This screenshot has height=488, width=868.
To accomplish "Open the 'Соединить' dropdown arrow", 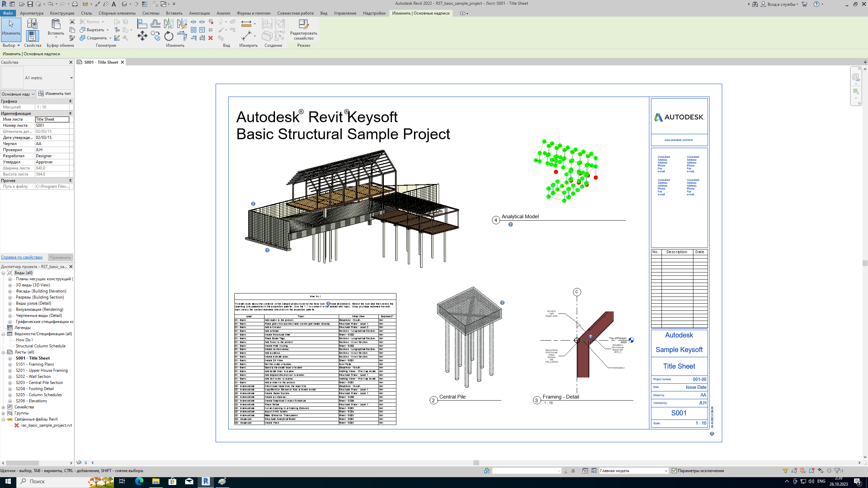I will coord(110,38).
